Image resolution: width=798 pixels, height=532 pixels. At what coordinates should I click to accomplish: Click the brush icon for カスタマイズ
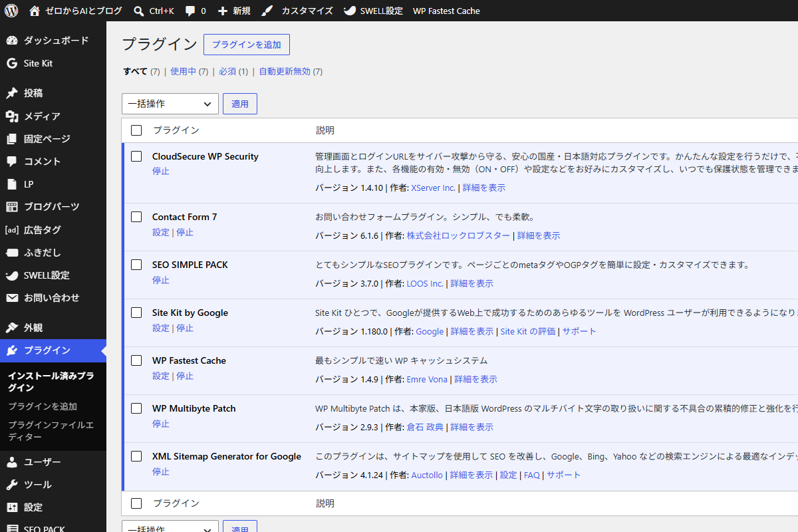coord(267,11)
